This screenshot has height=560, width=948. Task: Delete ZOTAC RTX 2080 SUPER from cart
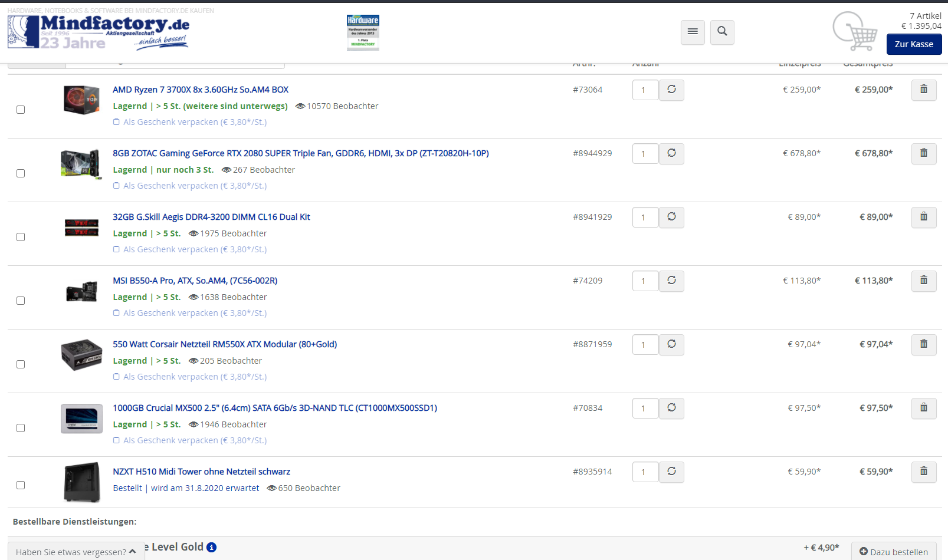(x=924, y=153)
